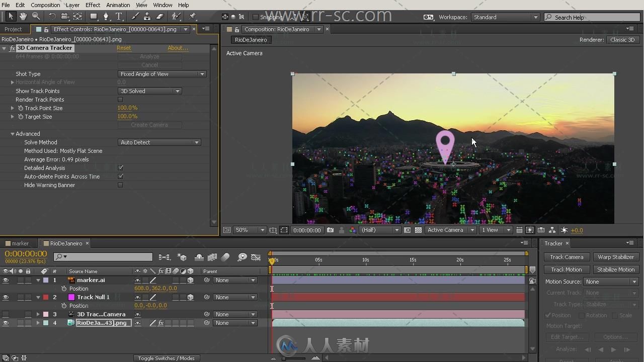Toggle 3D layer switch for marker.ai
The width and height of the screenshot is (644, 362).
[x=190, y=280]
